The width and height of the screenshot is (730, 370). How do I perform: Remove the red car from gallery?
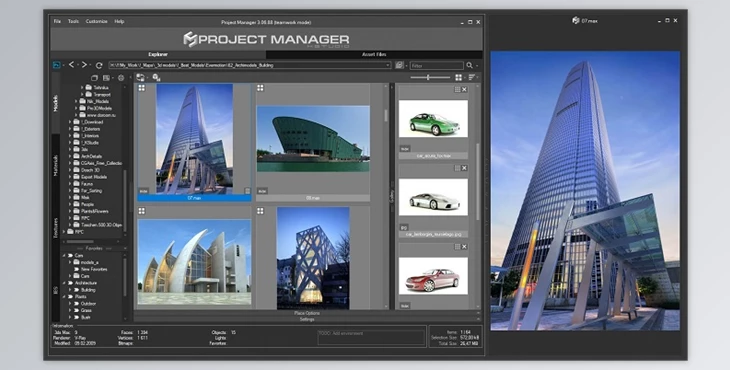pos(464,247)
